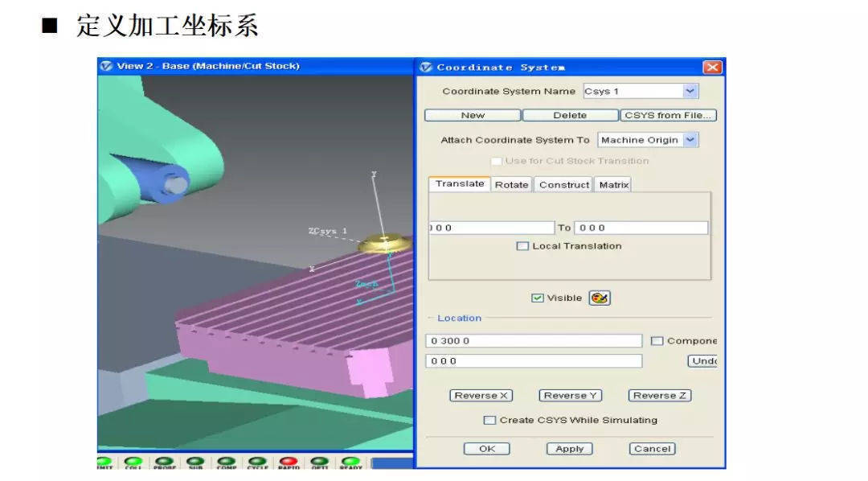Click the gold tool holder in view
The image size is (868, 481).
[384, 243]
